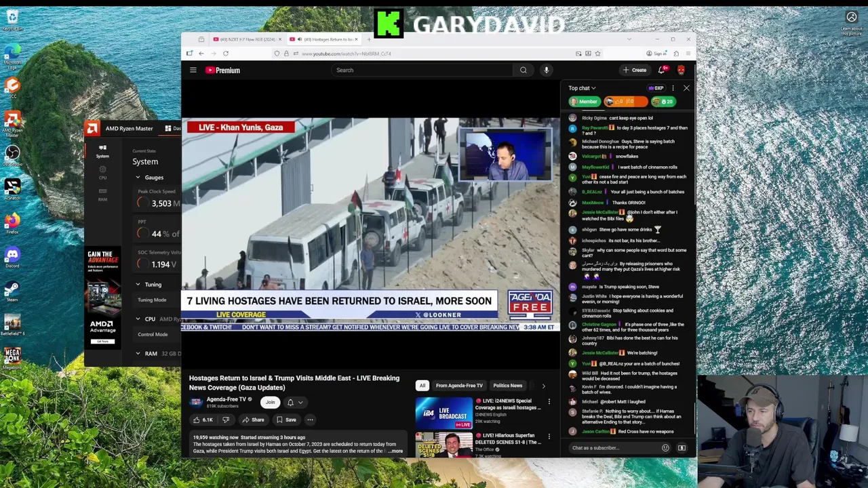The image size is (868, 488).
Task: Open browser extensions puzzle icon
Action: (x=676, y=54)
